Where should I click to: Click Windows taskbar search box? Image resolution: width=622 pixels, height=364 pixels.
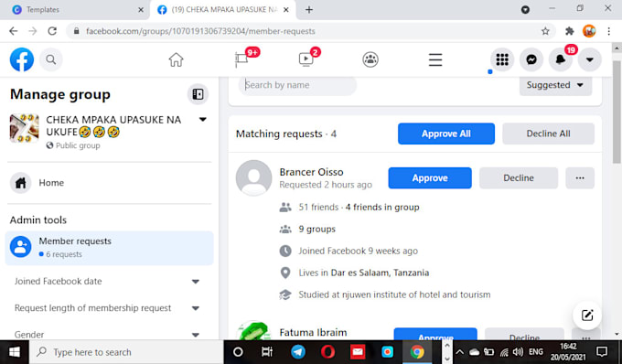click(126, 352)
